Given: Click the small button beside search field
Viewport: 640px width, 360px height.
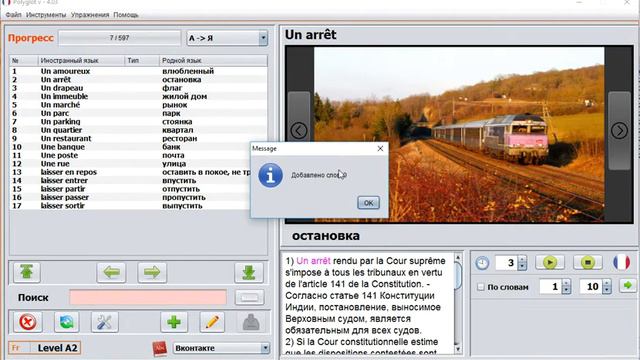Looking at the screenshot, I should click(249, 298).
